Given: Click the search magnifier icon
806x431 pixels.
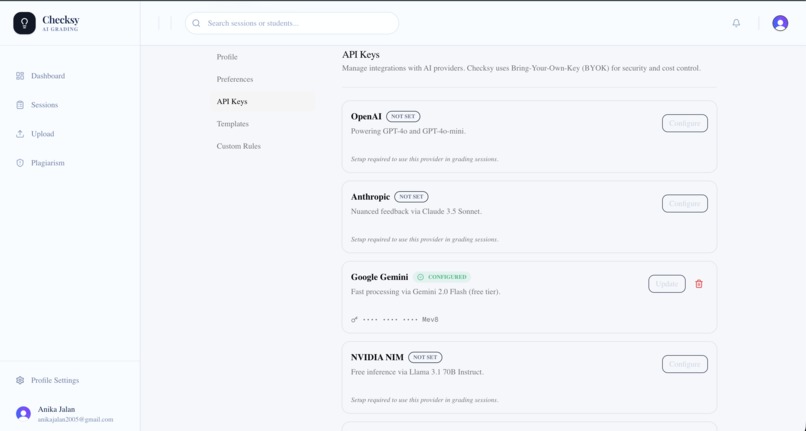Looking at the screenshot, I should [x=196, y=23].
